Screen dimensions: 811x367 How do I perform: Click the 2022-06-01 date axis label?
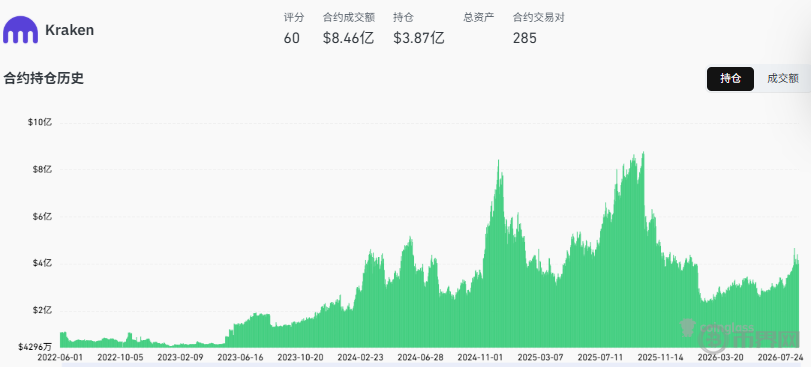tap(59, 357)
